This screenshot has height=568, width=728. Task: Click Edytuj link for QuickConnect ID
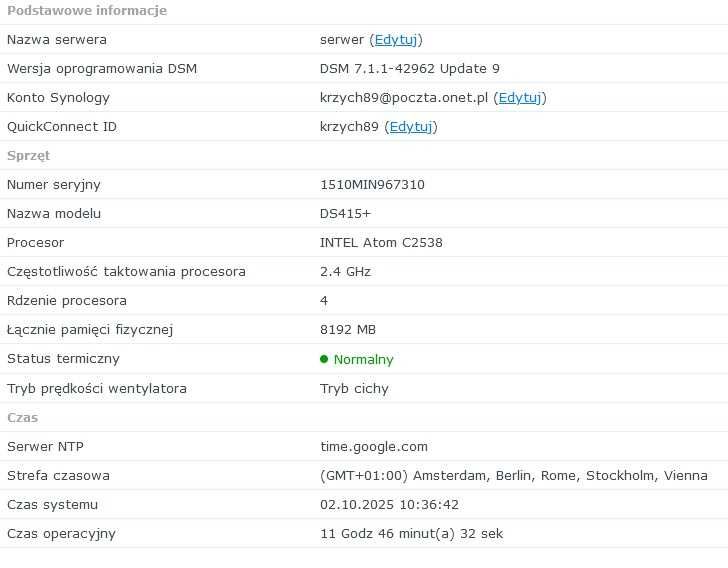[x=410, y=127]
